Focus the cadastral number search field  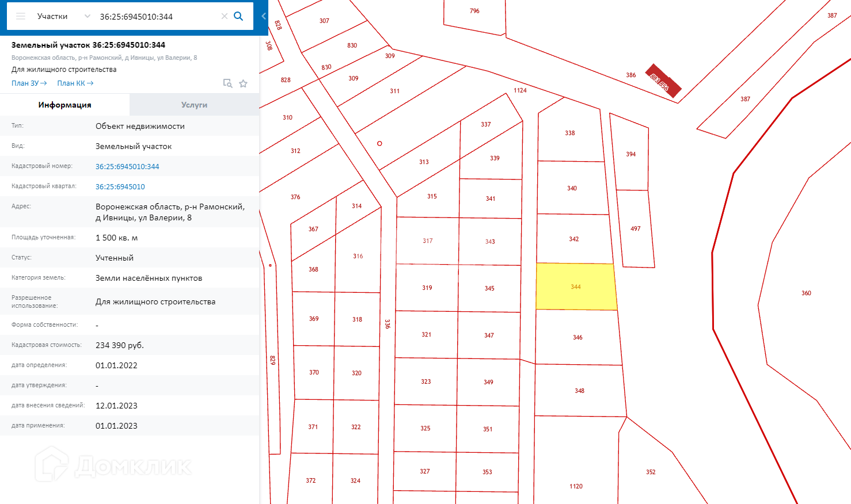[157, 17]
